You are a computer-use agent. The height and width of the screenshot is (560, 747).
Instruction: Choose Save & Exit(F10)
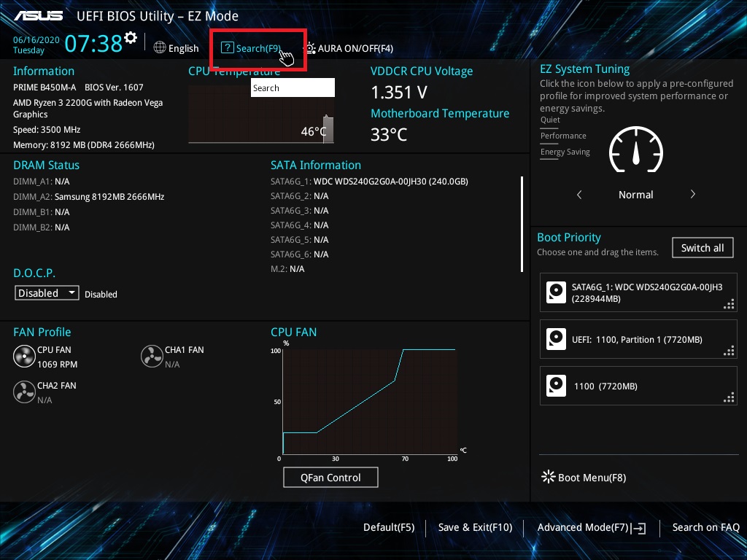point(475,528)
